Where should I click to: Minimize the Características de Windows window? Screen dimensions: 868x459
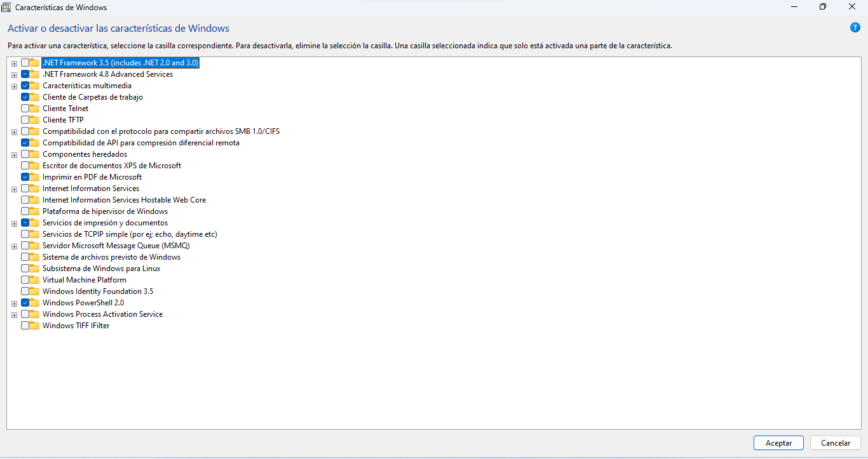pyautogui.click(x=794, y=7)
